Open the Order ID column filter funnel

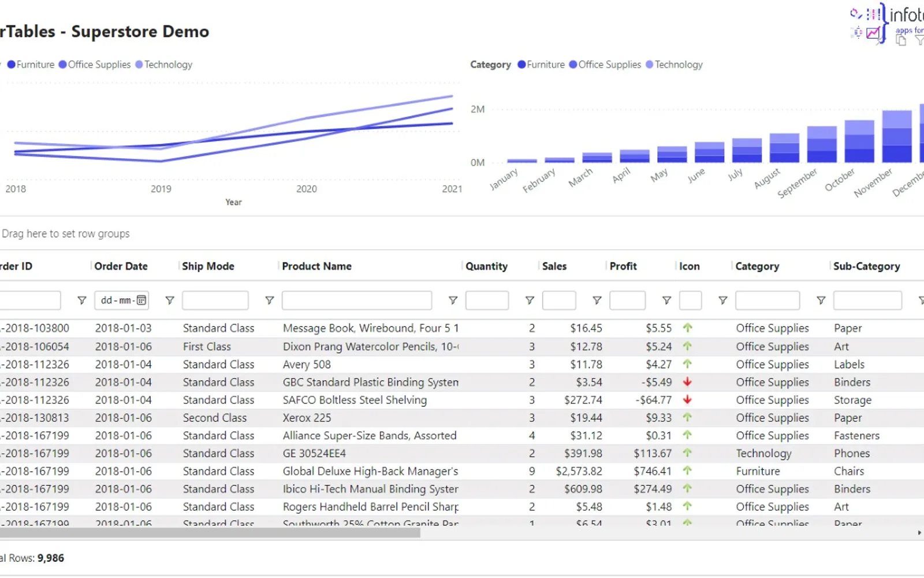coord(82,300)
